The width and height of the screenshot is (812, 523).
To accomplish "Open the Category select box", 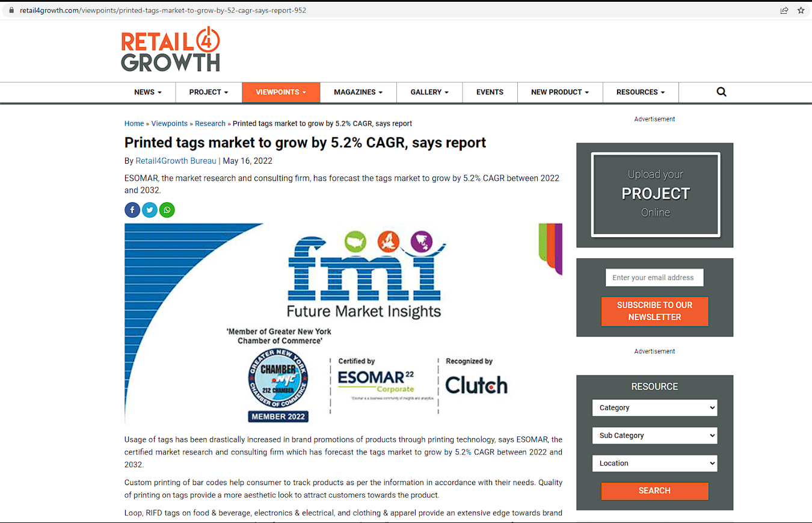I will (654, 407).
